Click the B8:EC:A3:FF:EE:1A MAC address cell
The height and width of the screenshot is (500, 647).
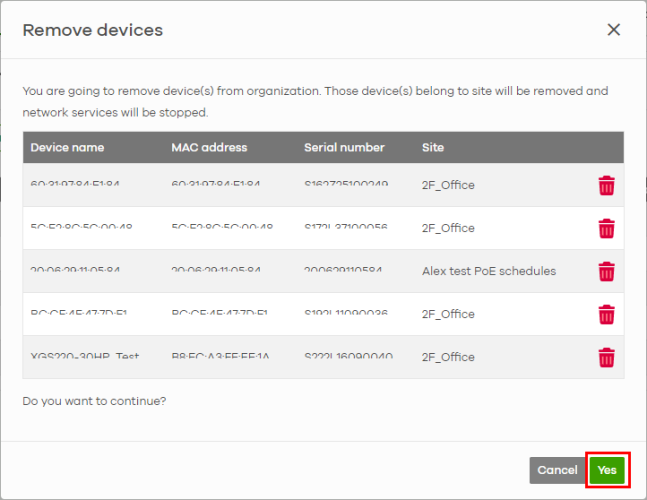221,357
